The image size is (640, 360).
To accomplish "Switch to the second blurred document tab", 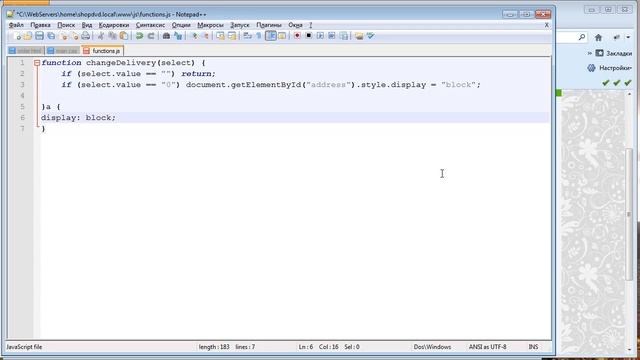I will (x=62, y=51).
